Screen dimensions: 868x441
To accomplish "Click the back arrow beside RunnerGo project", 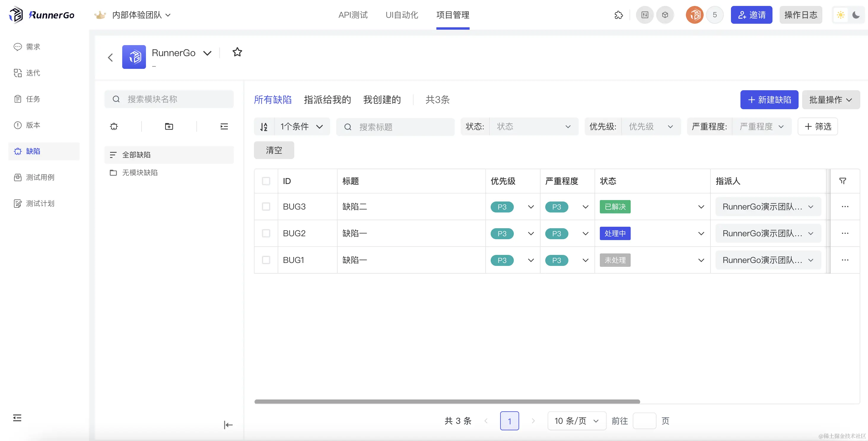I will (110, 57).
